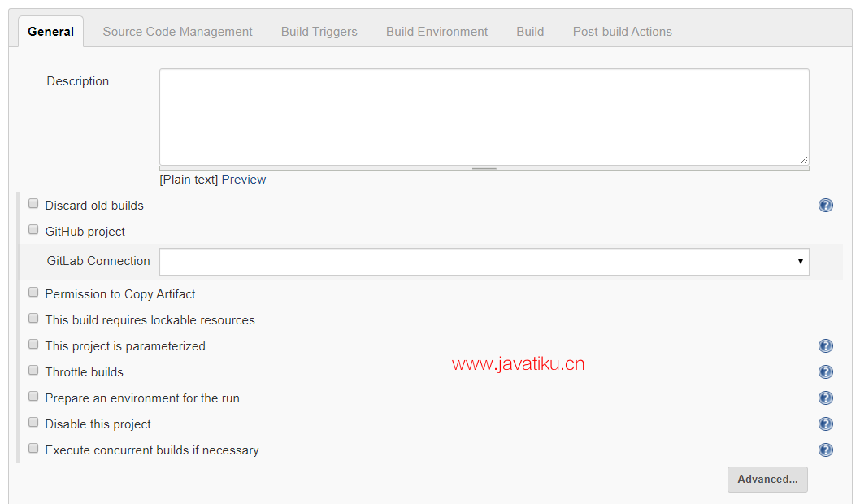Screen dimensions: 860x504
Task: Check Execute concurrent builds if necessary
Action: pos(33,449)
